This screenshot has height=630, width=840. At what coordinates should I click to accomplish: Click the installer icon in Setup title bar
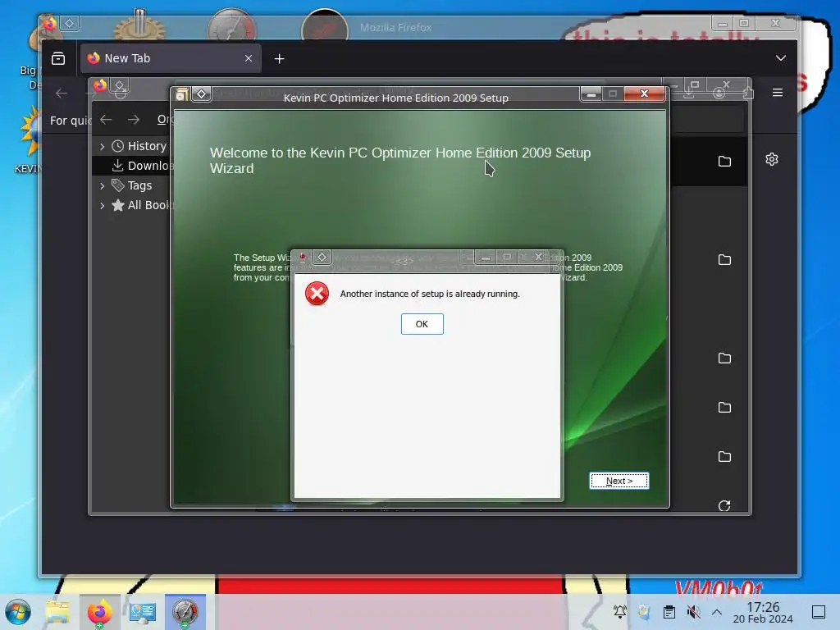(181, 94)
